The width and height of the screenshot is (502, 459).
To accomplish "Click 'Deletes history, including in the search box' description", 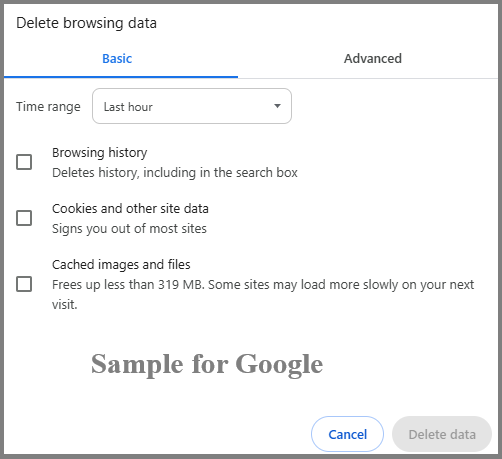I will coord(175,173).
